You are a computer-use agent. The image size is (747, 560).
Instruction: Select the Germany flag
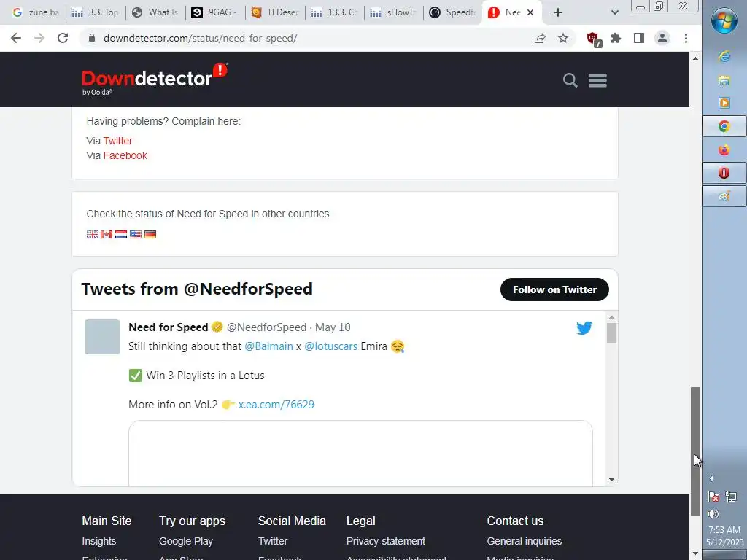tap(150, 234)
